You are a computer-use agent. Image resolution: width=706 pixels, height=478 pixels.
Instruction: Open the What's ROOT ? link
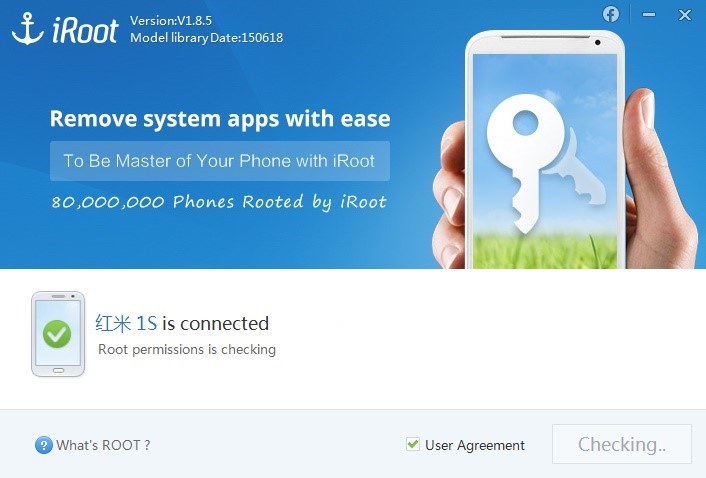tap(103, 445)
